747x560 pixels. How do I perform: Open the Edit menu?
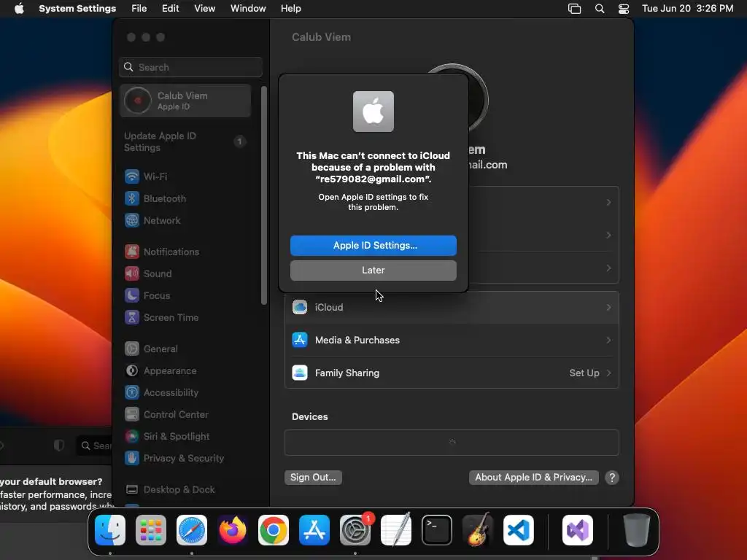170,9
